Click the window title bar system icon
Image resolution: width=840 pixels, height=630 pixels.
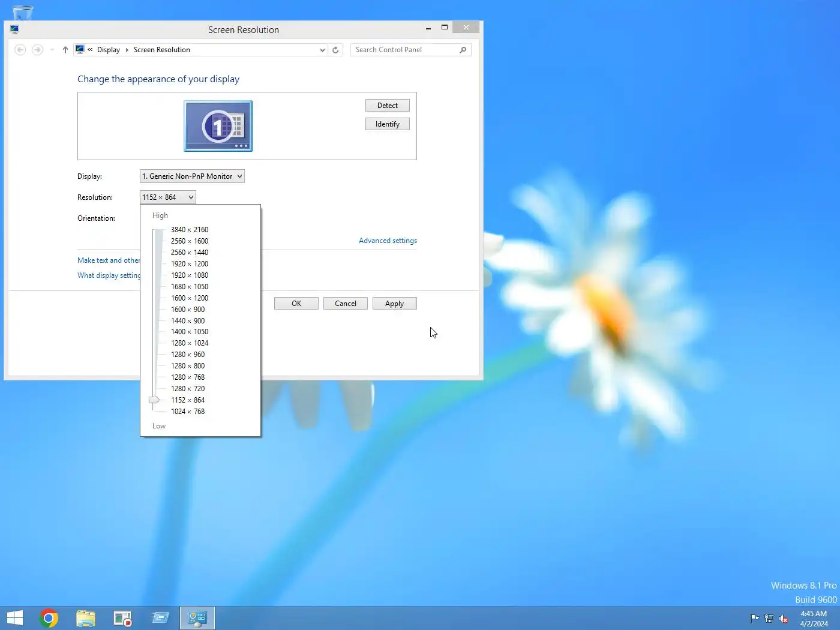point(14,29)
